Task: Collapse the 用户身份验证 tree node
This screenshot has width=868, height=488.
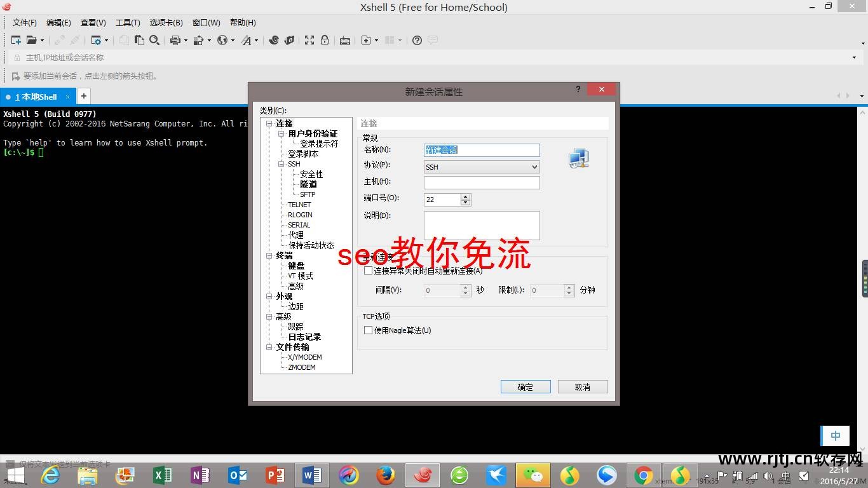Action: point(281,133)
